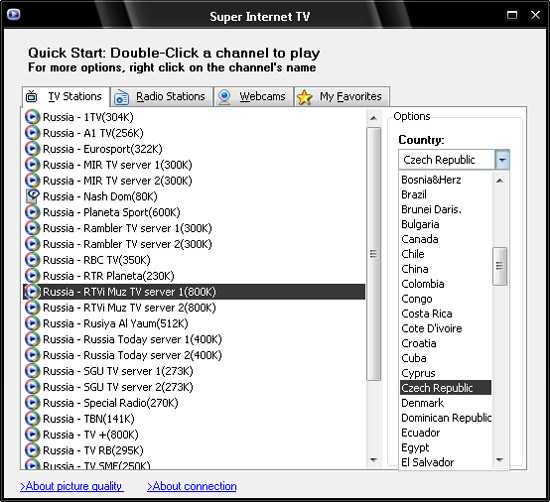Image resolution: width=550 pixels, height=502 pixels.
Task: Click the webcam icon on the Webcams tab
Action: [x=224, y=97]
